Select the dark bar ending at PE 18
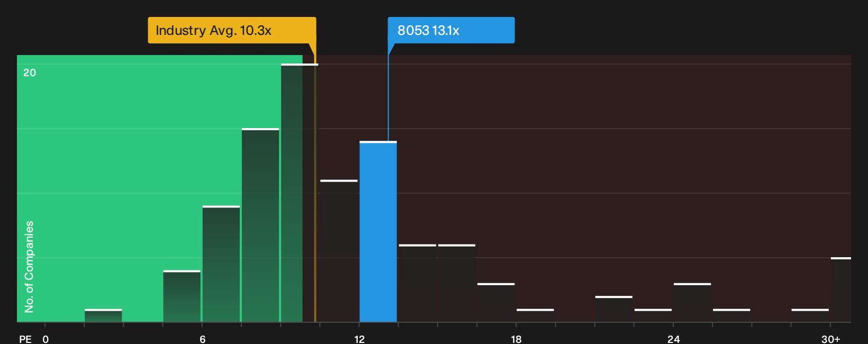 496,303
